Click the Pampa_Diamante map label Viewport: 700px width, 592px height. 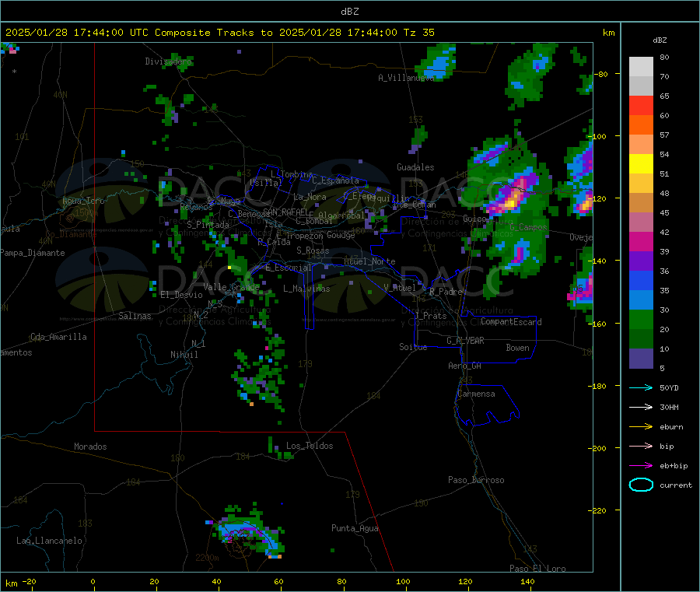[33, 253]
